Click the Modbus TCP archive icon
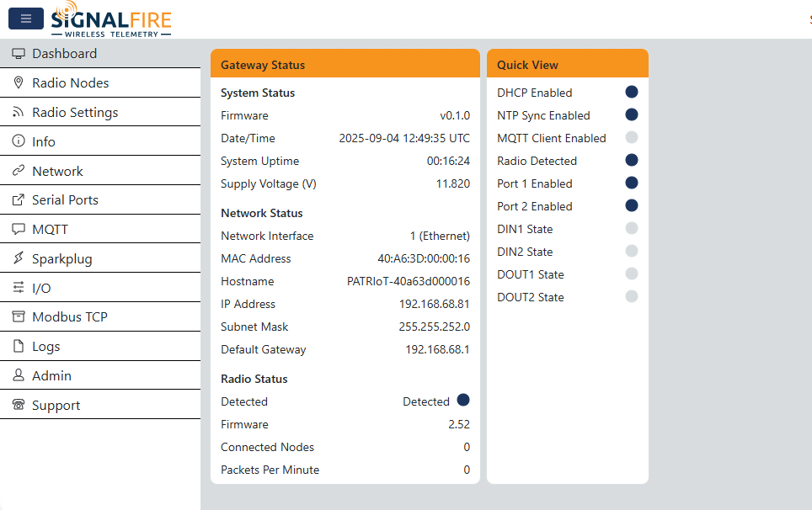The height and width of the screenshot is (510, 812). (19, 317)
